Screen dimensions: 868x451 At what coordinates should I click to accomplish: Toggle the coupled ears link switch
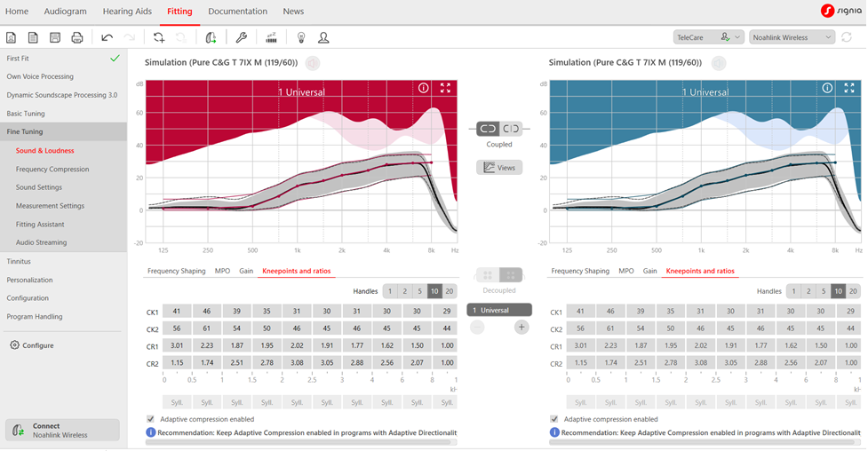tap(498, 129)
